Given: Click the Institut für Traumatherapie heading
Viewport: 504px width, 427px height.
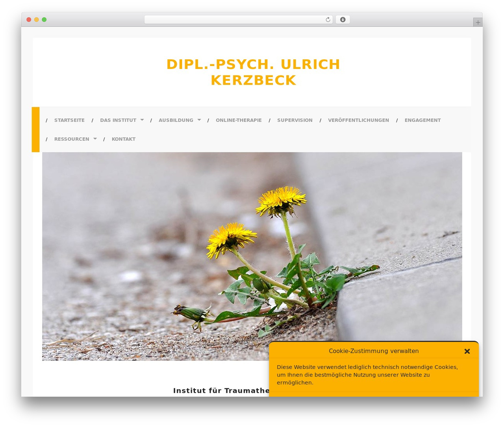Looking at the screenshot, I should (221, 390).
